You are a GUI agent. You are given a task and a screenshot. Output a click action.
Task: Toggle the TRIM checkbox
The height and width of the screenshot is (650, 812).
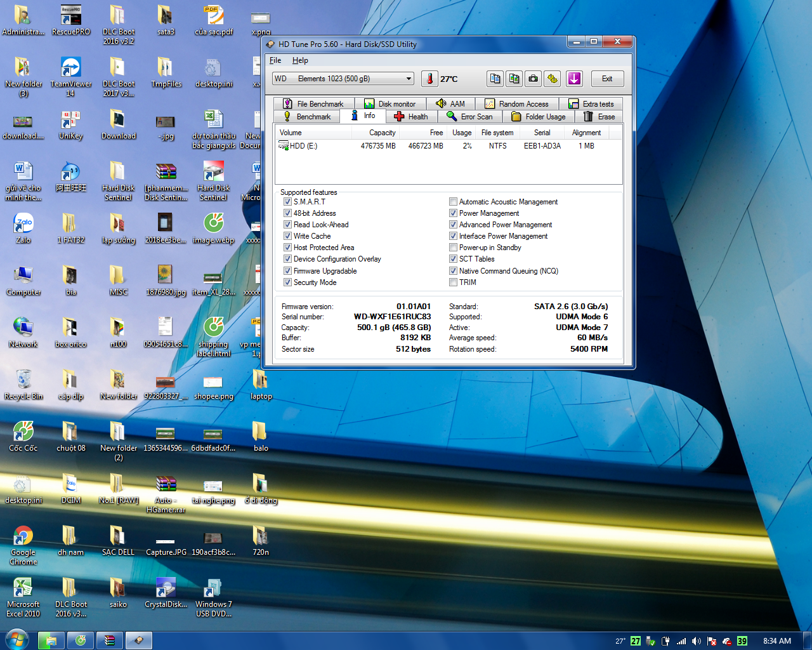453,282
